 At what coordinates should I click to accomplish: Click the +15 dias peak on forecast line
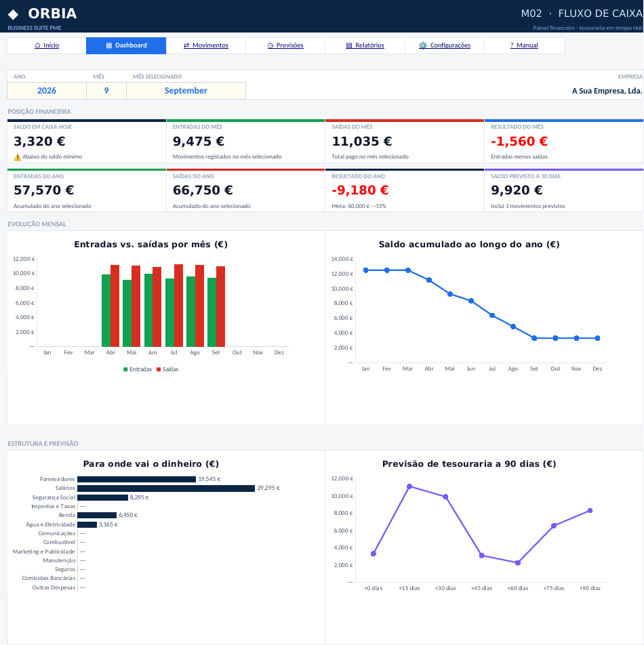(x=409, y=486)
